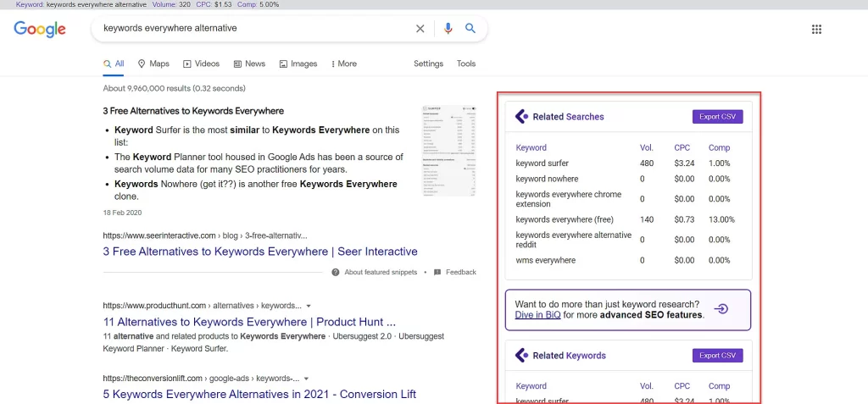Select the "keyword nowhere" row
The image size is (868, 404).
click(629, 179)
